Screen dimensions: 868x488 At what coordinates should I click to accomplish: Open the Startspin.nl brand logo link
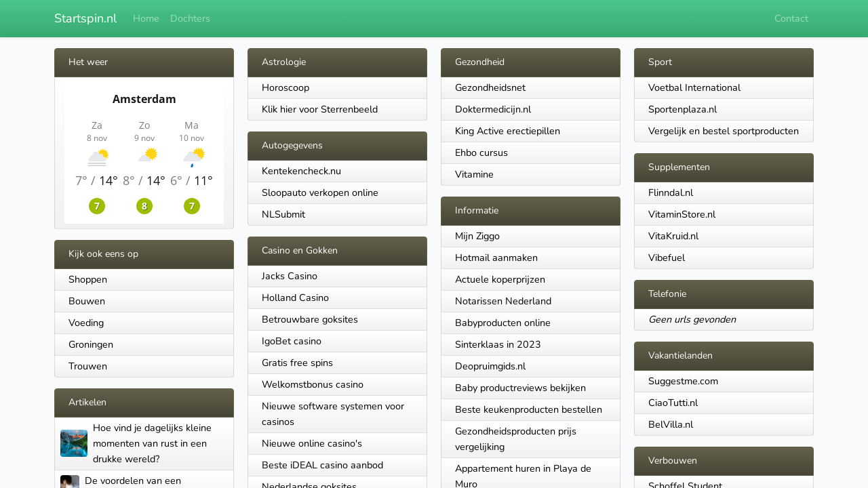pos(85,18)
